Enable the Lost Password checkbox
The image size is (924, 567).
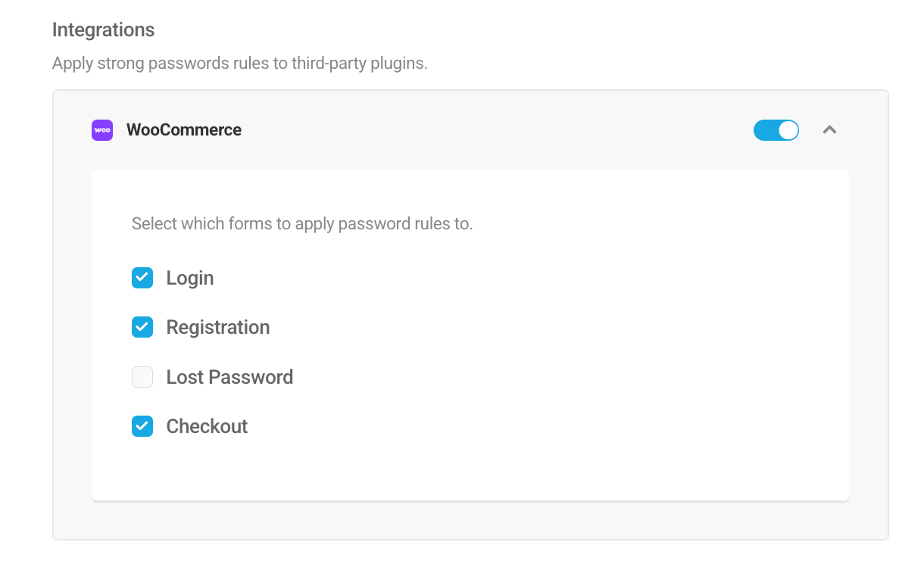coord(142,377)
